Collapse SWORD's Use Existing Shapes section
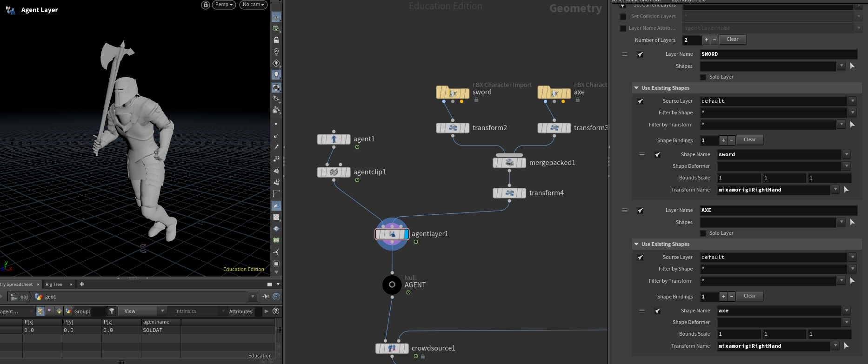 (x=636, y=88)
